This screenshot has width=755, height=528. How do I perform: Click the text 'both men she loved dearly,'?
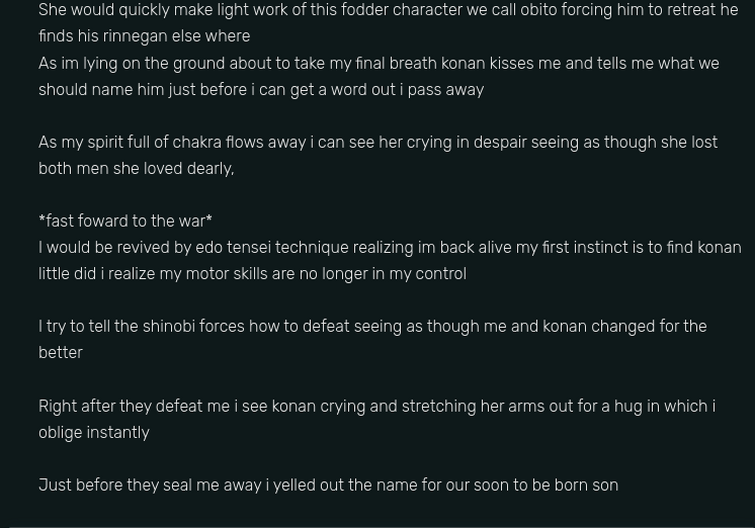pyautogui.click(x=136, y=169)
